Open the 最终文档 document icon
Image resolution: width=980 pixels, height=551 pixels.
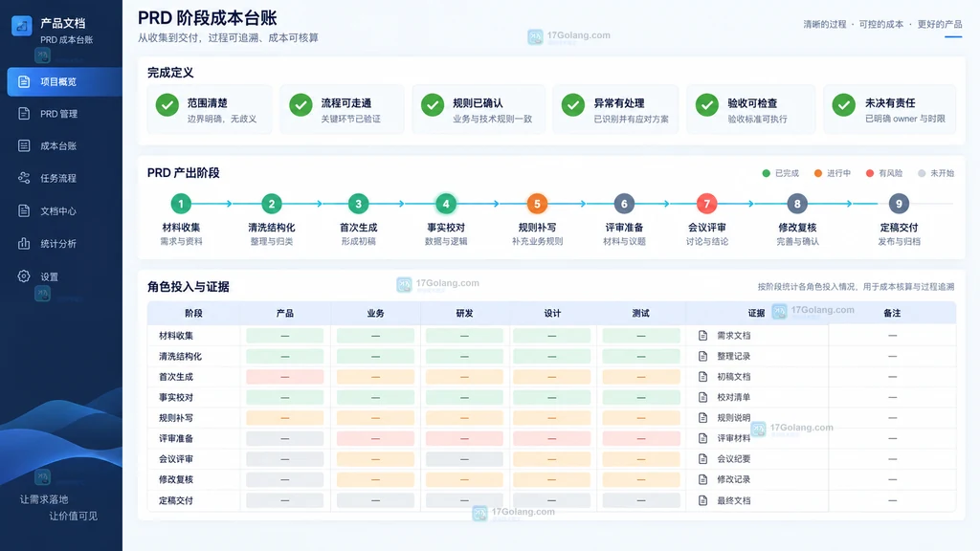[x=703, y=500]
